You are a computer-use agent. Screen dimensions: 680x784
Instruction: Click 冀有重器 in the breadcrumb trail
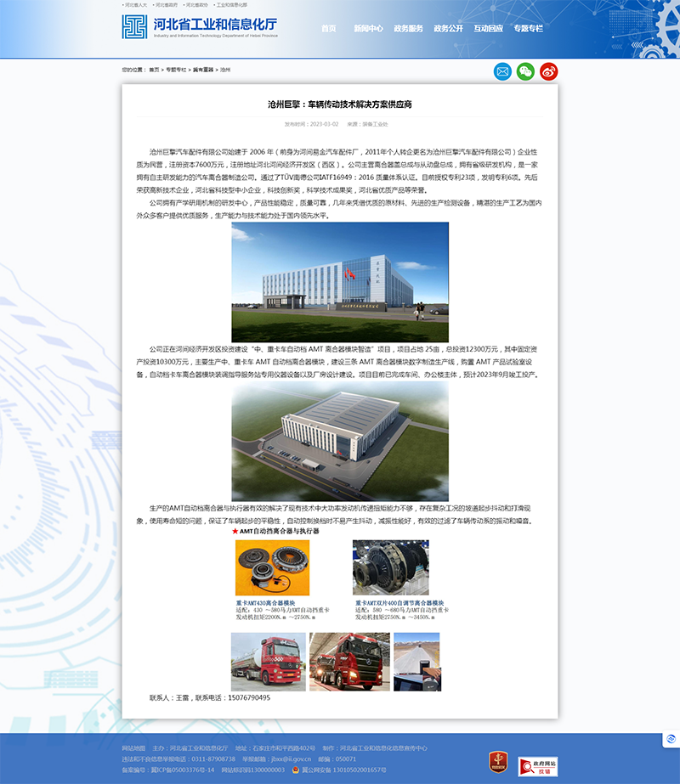click(203, 70)
